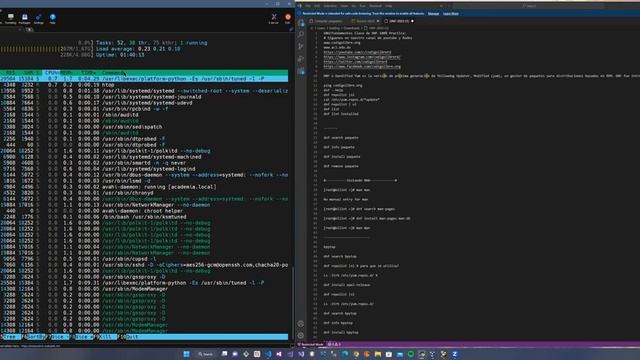Open the View menu in VS Code
The width and height of the screenshot is (640, 360).
(x=344, y=6)
